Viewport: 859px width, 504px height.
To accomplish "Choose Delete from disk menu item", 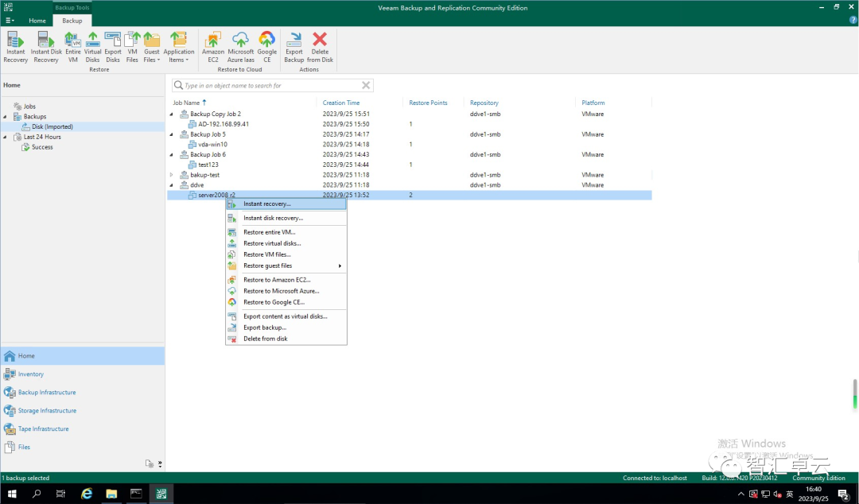I will 286,339.
